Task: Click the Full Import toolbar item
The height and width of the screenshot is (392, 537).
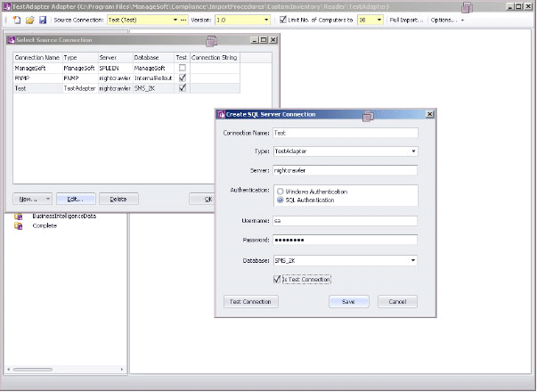Action: [405, 19]
